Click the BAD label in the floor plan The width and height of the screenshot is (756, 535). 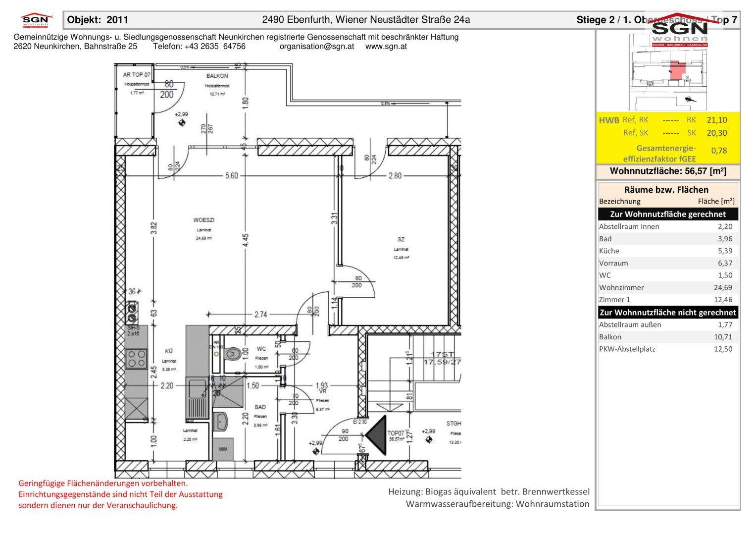coord(260,407)
